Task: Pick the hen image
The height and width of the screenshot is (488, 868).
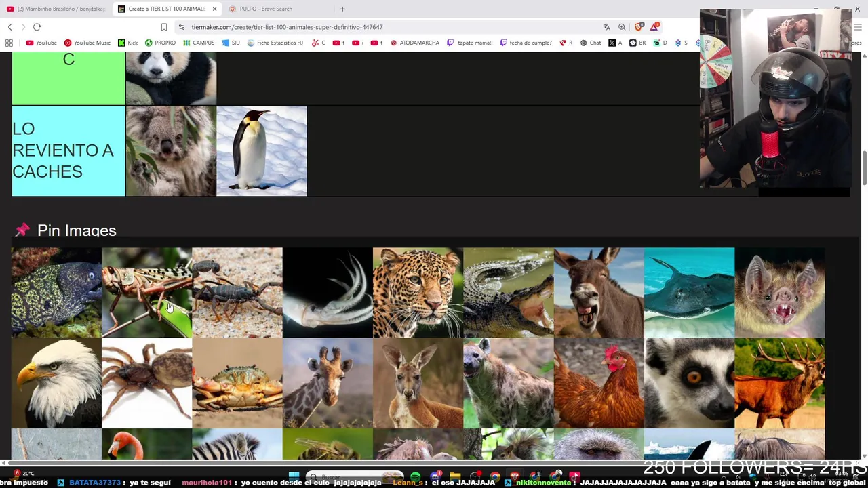Action: [x=599, y=383]
